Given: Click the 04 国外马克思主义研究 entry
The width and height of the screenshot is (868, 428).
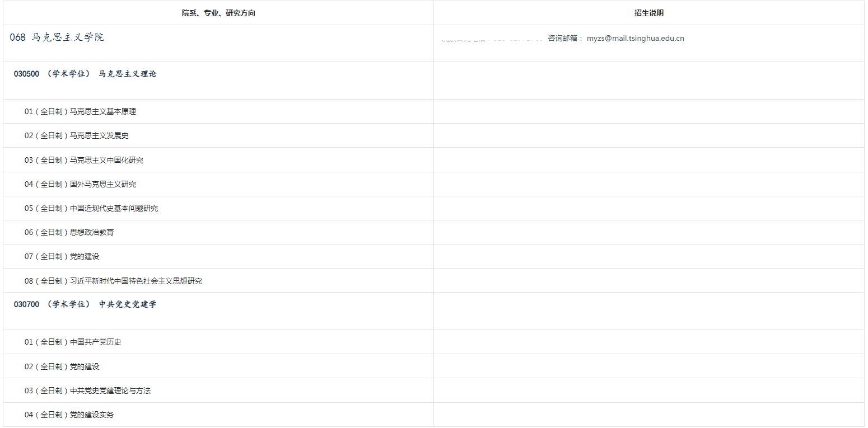Looking at the screenshot, I should click(x=80, y=185).
